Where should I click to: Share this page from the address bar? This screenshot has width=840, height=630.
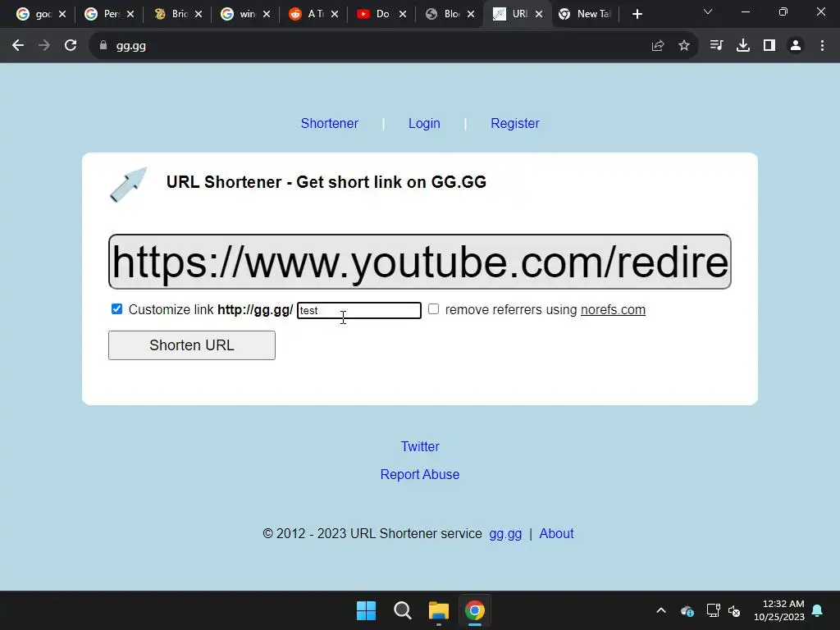658,46
